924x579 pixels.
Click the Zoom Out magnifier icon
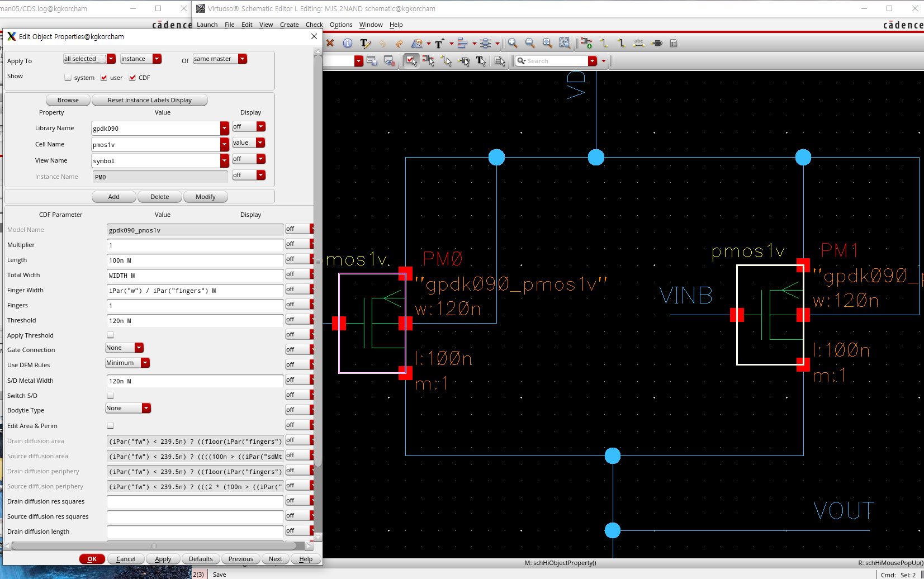tap(530, 43)
